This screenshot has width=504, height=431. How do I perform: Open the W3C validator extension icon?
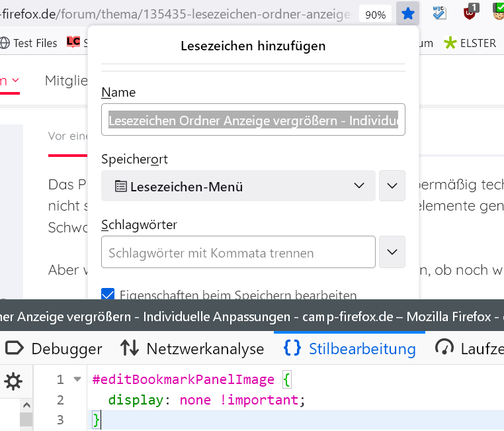440,13
